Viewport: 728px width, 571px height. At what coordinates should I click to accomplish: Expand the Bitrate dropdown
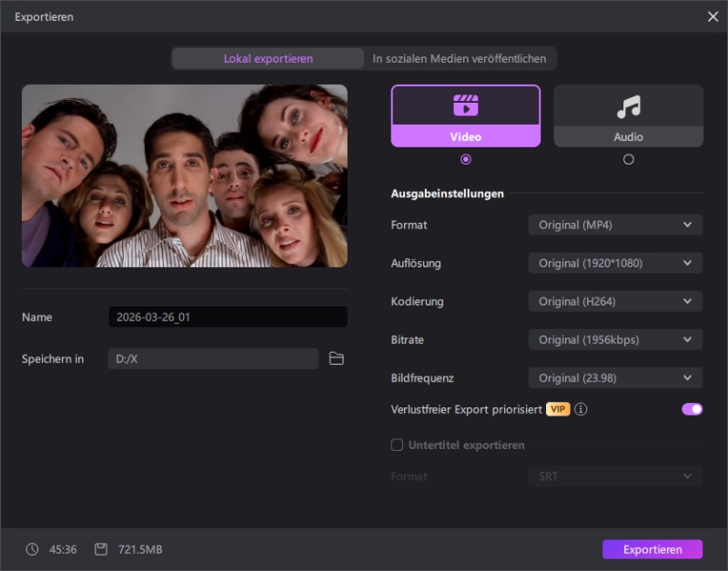click(615, 339)
